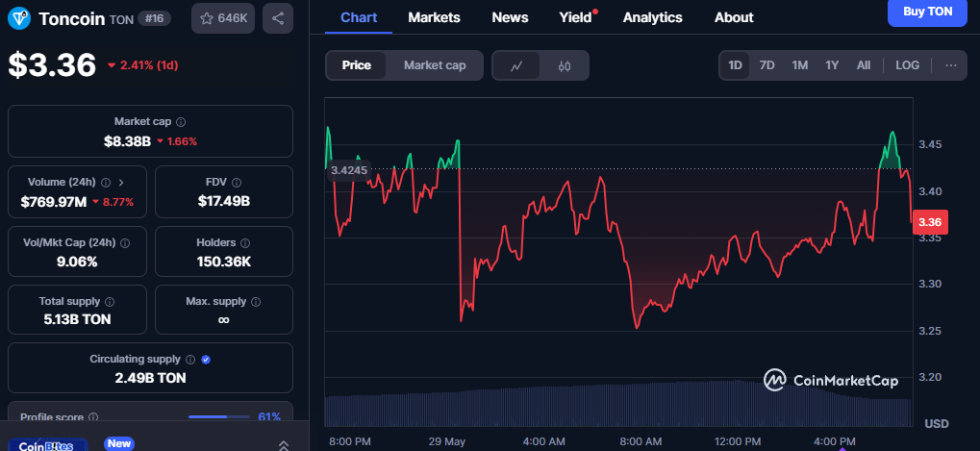Open the Markets tab
The image size is (980, 451).
(434, 17)
